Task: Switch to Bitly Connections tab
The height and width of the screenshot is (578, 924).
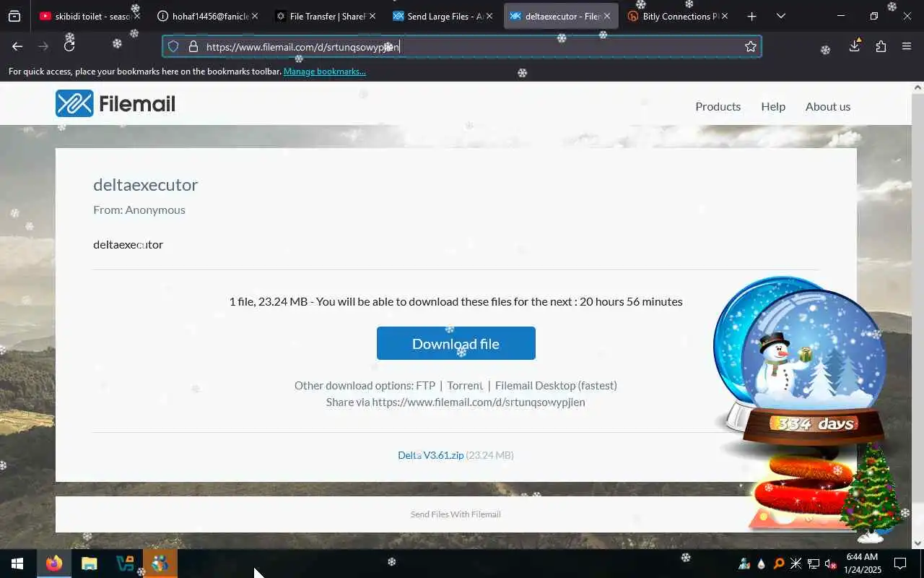Action: point(678,16)
